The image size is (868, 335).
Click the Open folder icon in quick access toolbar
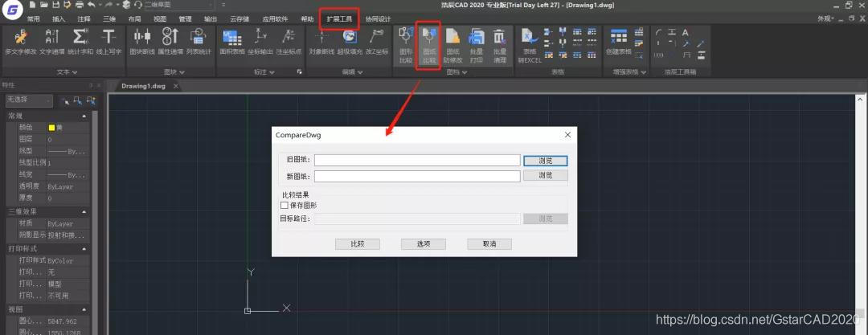(43, 5)
